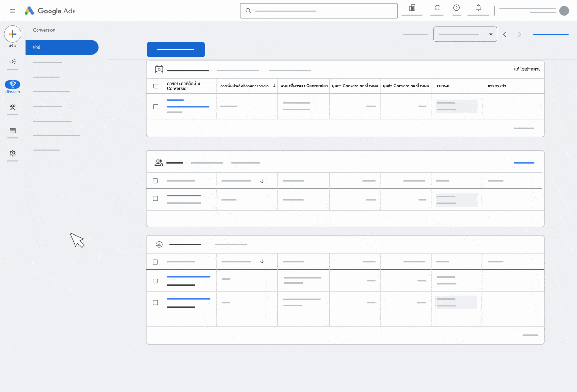This screenshot has height=392, width=577.
Task: Select the campaigns megaphone icon in sidebar
Action: pos(13,61)
